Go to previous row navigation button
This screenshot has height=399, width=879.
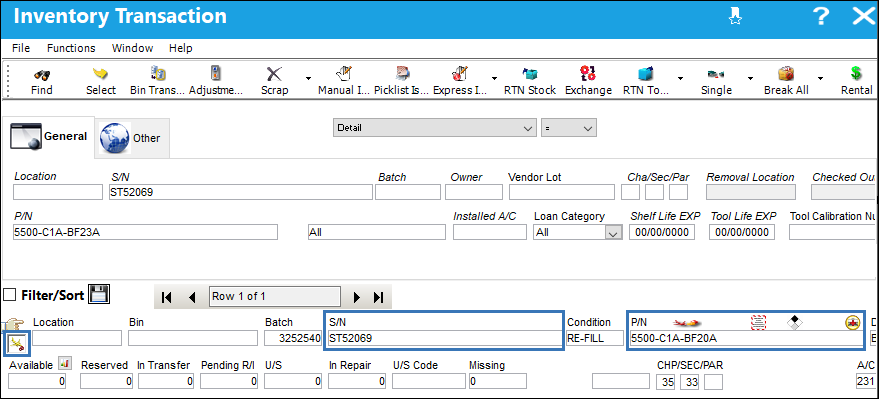[192, 297]
